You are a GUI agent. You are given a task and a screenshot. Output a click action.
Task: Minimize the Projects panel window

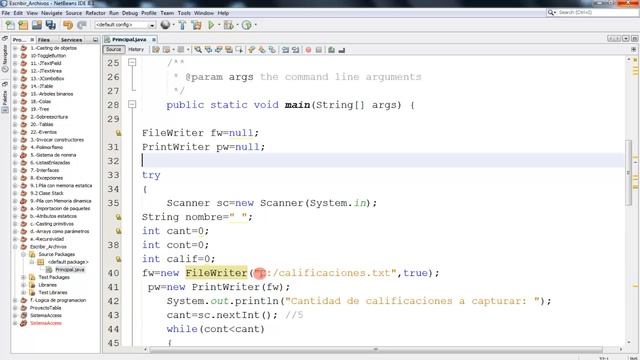point(95,40)
